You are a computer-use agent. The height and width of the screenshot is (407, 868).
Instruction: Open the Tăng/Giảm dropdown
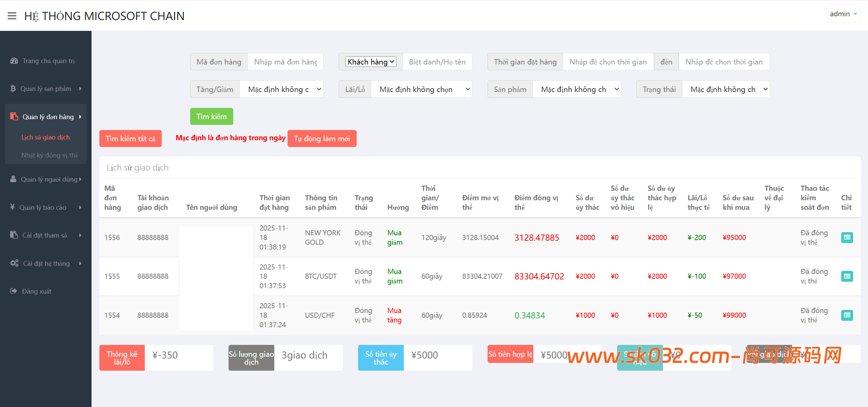[x=281, y=89]
